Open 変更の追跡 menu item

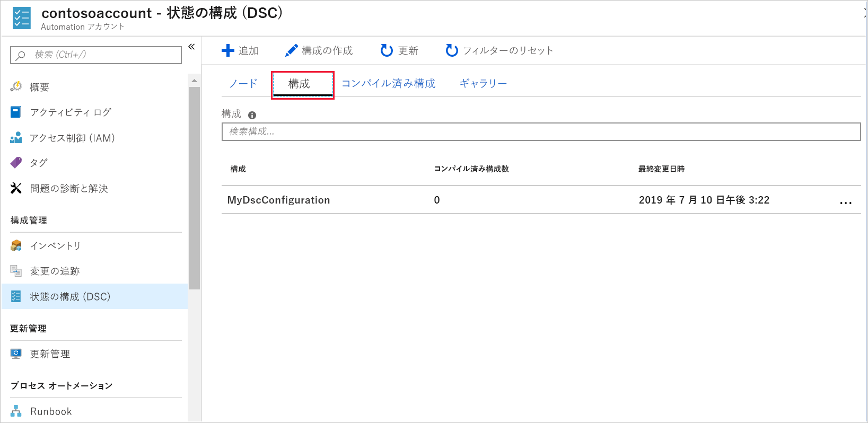click(95, 271)
